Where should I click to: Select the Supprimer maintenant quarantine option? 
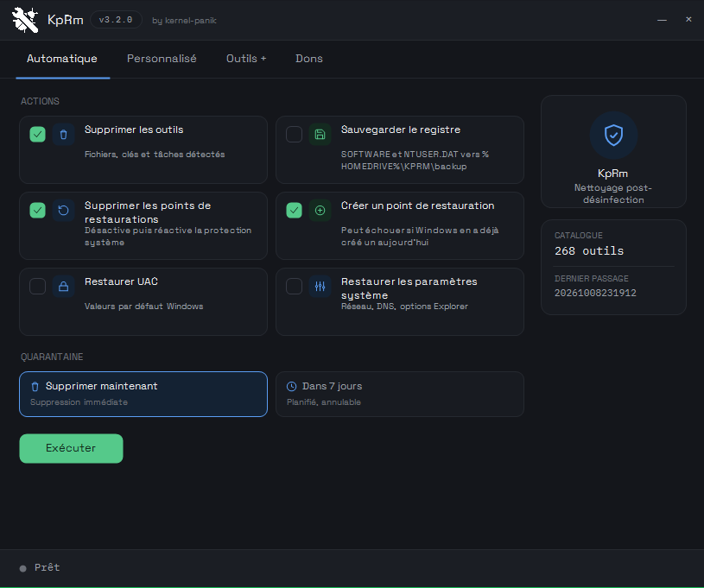143,394
